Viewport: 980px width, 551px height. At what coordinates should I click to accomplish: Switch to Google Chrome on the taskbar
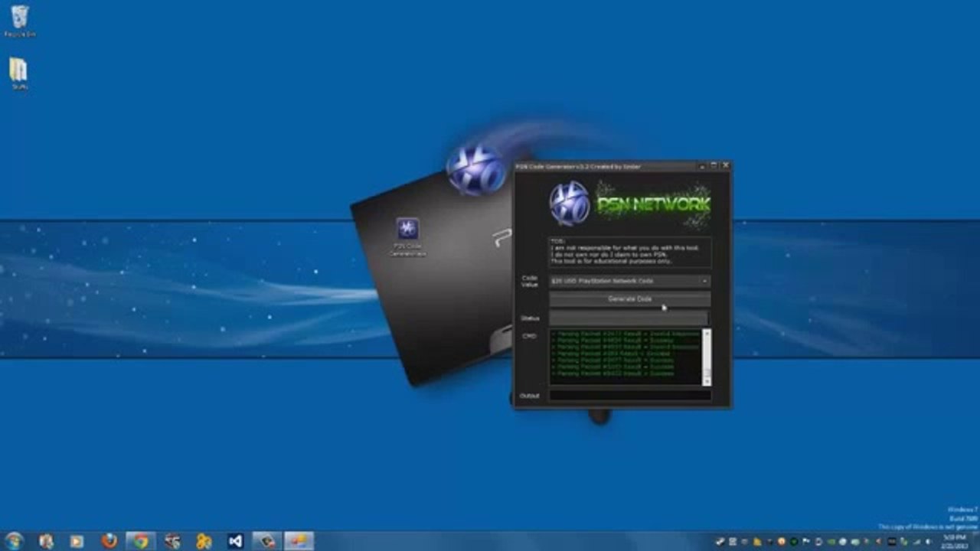(x=141, y=541)
